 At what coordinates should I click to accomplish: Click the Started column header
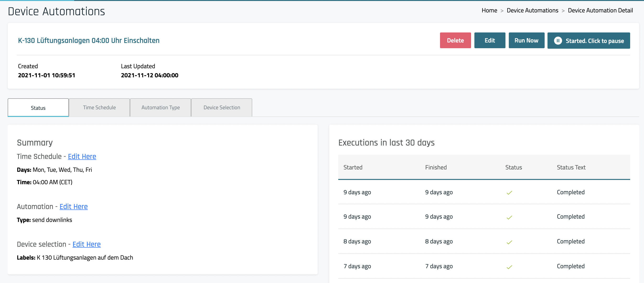353,167
